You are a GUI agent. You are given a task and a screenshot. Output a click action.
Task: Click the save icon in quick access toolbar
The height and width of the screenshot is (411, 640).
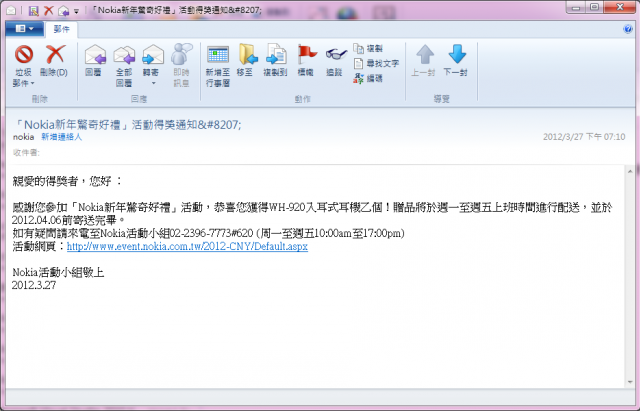33,11
